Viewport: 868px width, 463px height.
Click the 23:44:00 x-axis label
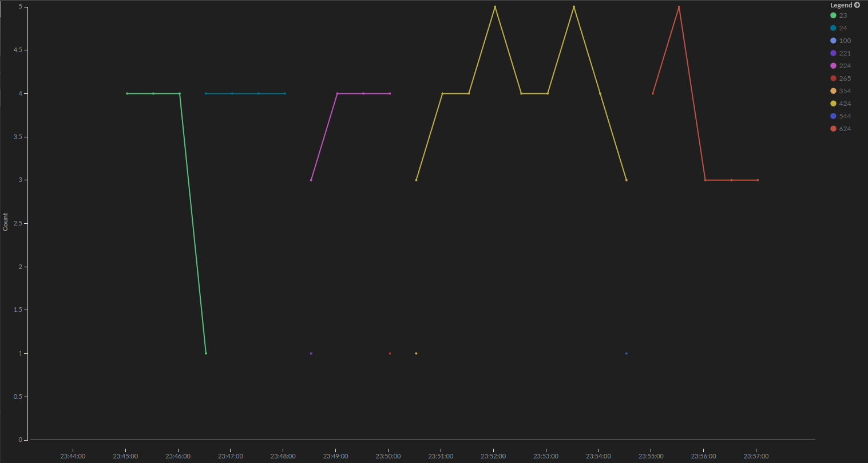[x=73, y=456]
